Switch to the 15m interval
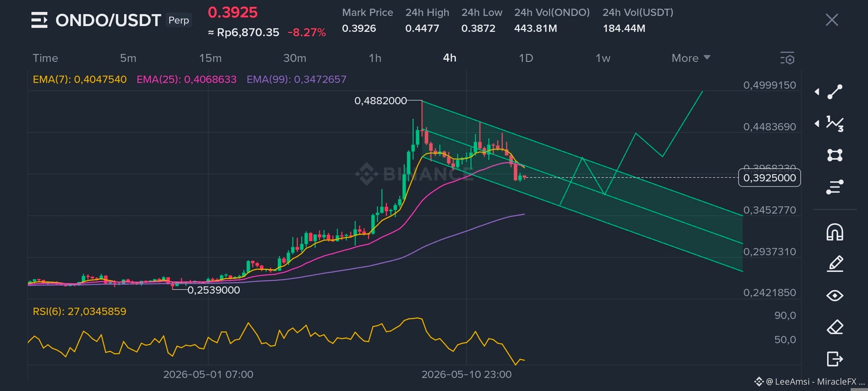This screenshot has width=868, height=391. tap(210, 58)
